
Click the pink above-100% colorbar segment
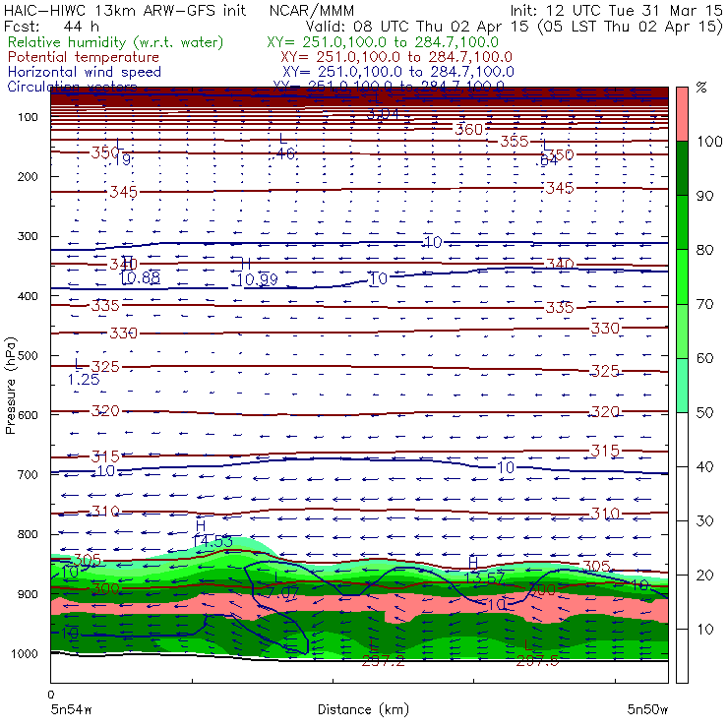point(682,114)
